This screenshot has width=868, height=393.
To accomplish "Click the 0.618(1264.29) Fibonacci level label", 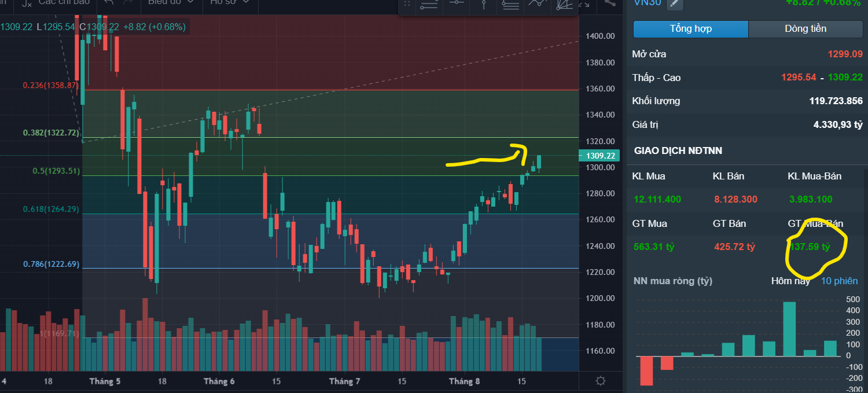I will click(x=50, y=209).
